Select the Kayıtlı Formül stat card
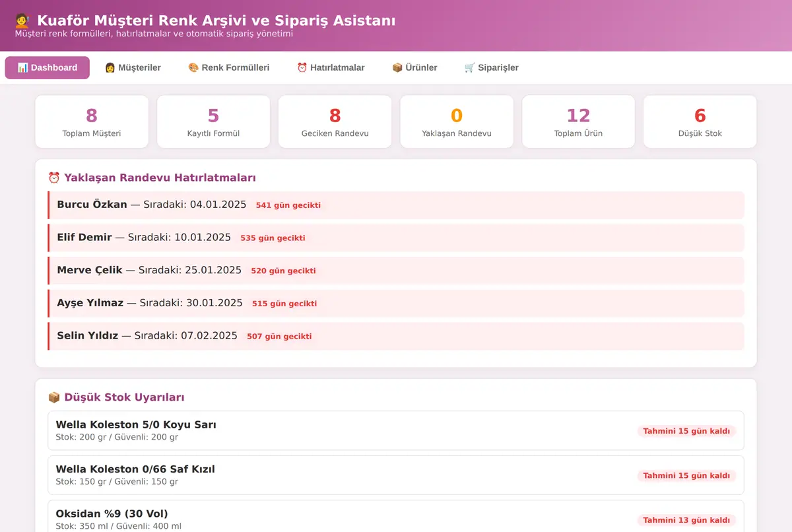This screenshot has width=792, height=532. click(x=213, y=121)
